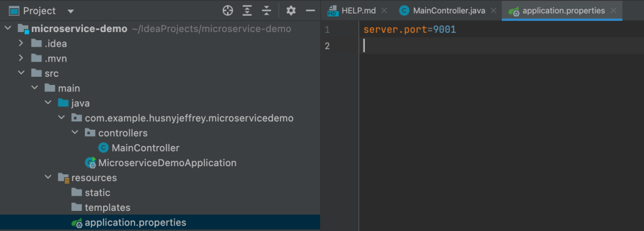Expand the .mvn folder
The image size is (644, 231).
[21, 59]
